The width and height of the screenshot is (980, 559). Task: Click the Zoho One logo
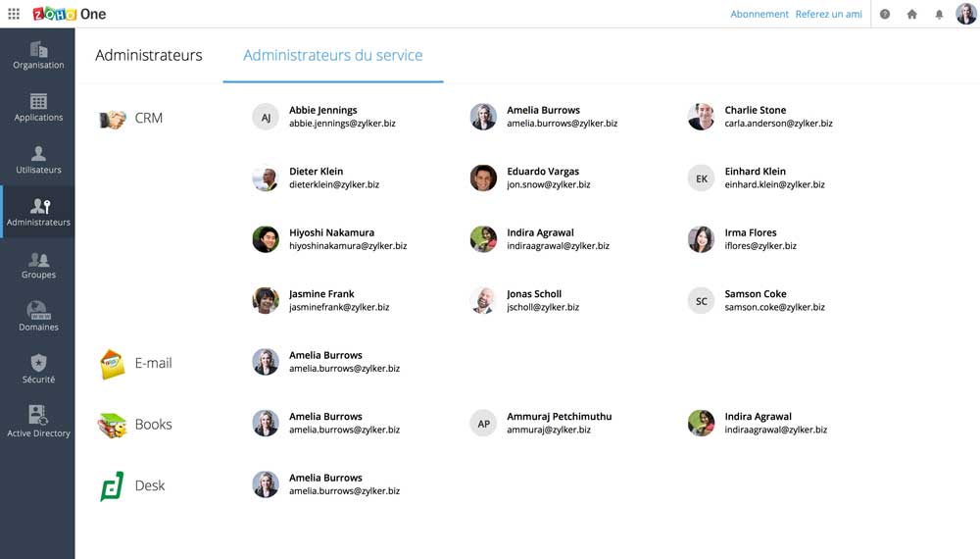coord(70,14)
